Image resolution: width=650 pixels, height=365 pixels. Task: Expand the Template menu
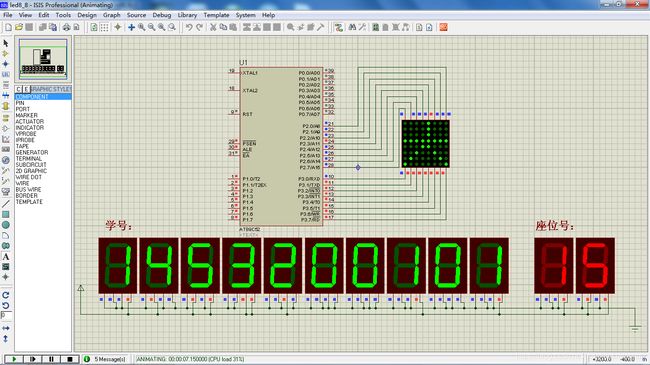216,15
